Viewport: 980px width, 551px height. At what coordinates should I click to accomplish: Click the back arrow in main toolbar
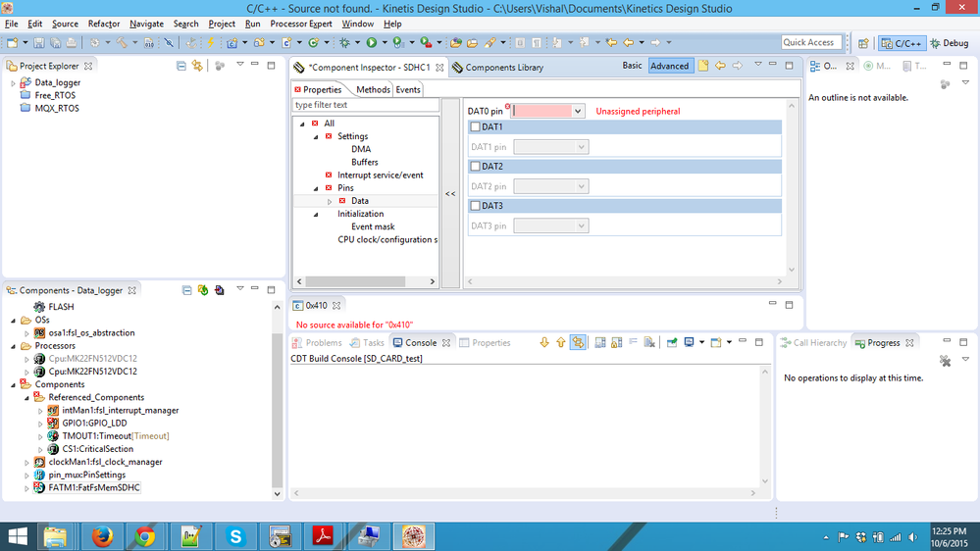[x=628, y=42]
